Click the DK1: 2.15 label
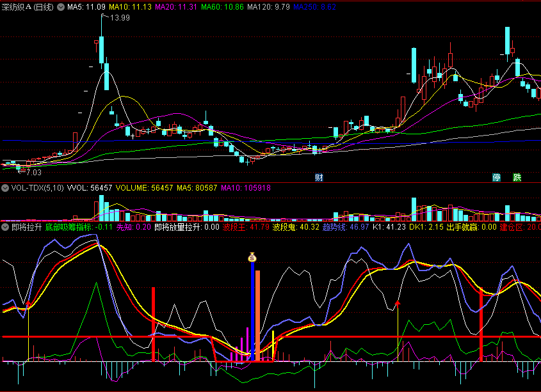 [426, 227]
